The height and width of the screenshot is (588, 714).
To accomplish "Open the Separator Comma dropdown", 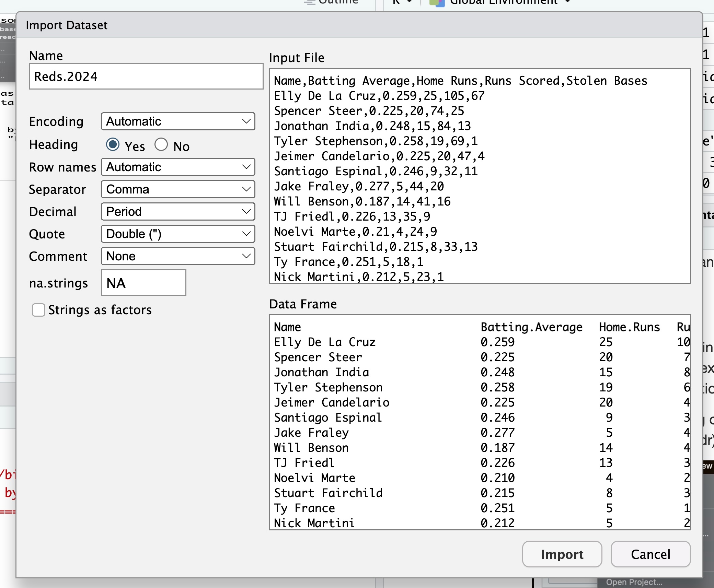I will 178,189.
